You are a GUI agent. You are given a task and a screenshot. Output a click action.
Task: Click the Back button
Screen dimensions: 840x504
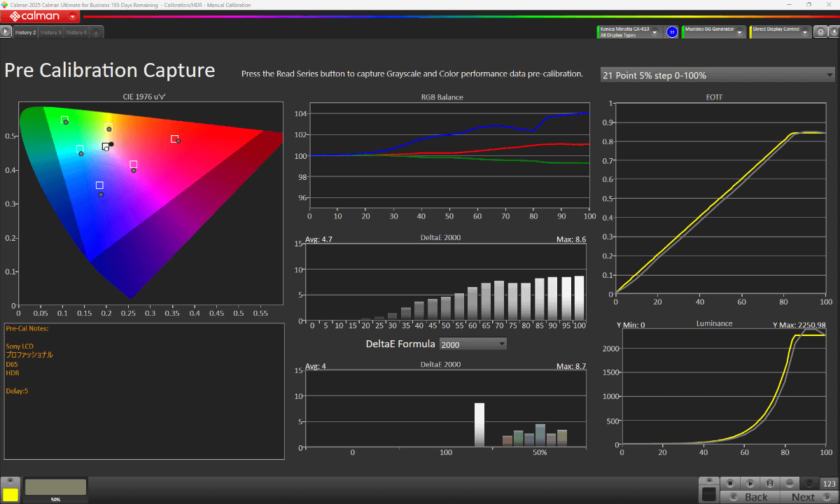point(750,497)
